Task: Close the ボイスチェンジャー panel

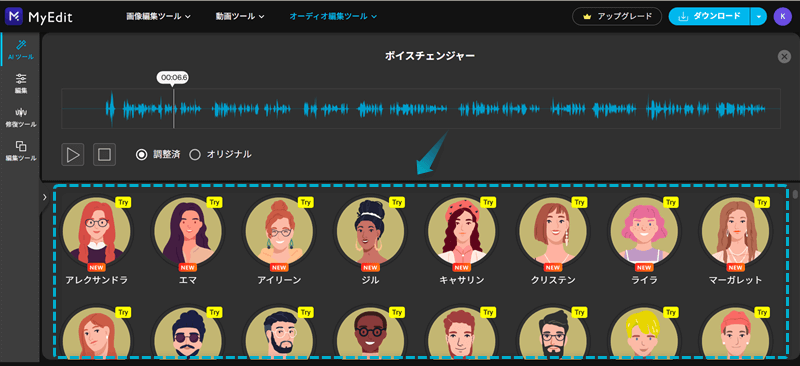Action: pos(784,57)
